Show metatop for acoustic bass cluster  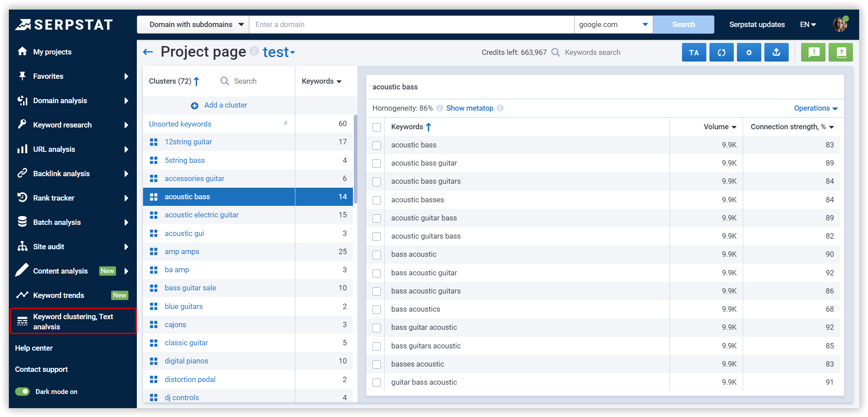point(469,108)
